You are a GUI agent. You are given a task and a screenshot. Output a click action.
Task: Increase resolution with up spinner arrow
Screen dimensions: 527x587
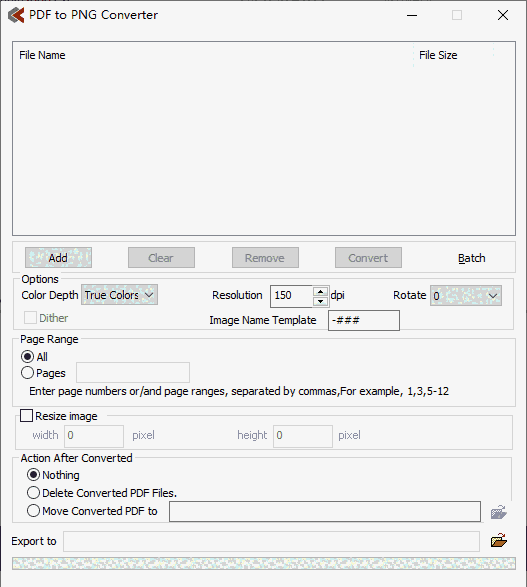pos(320,291)
